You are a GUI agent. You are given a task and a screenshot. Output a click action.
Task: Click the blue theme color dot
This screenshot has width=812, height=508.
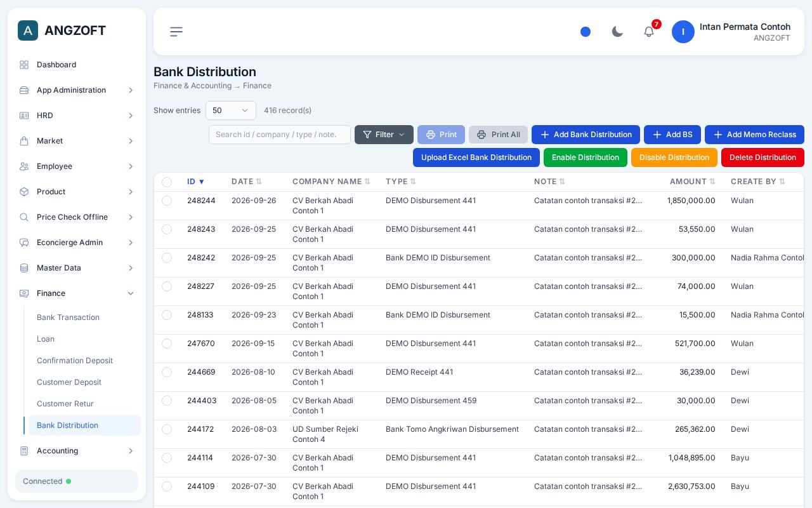tap(586, 32)
